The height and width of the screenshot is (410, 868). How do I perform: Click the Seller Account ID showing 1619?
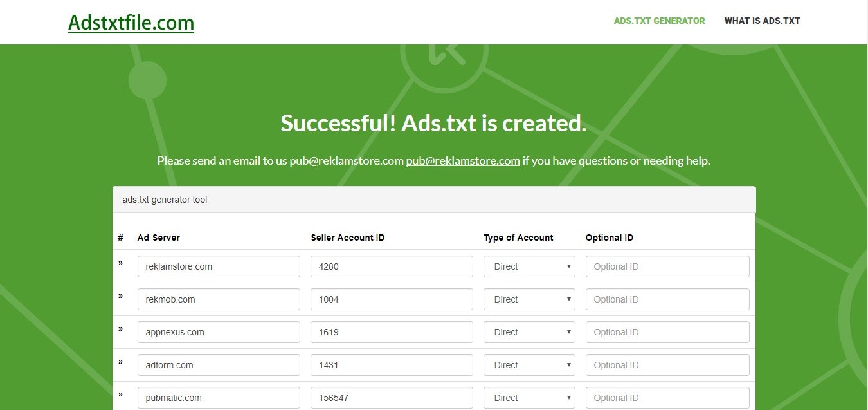pos(391,331)
